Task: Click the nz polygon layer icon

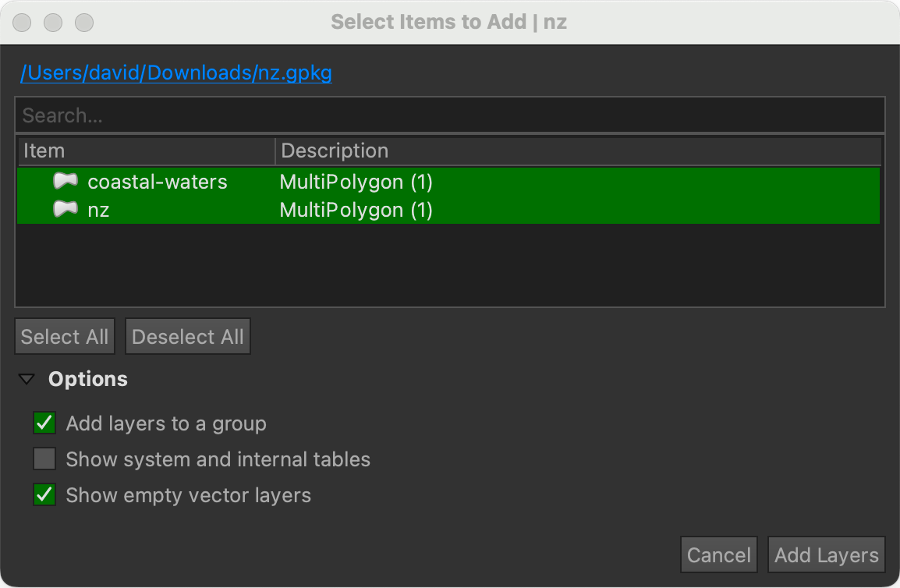Action: [66, 210]
